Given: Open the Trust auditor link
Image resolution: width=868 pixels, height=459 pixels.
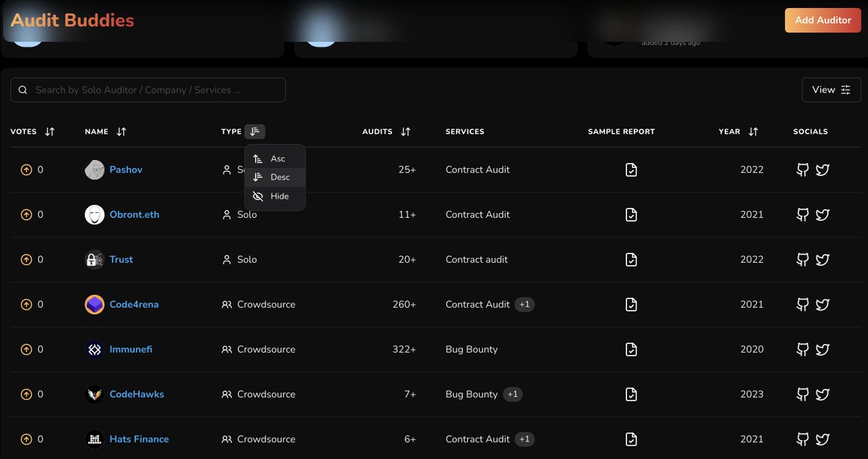Looking at the screenshot, I should [122, 260].
